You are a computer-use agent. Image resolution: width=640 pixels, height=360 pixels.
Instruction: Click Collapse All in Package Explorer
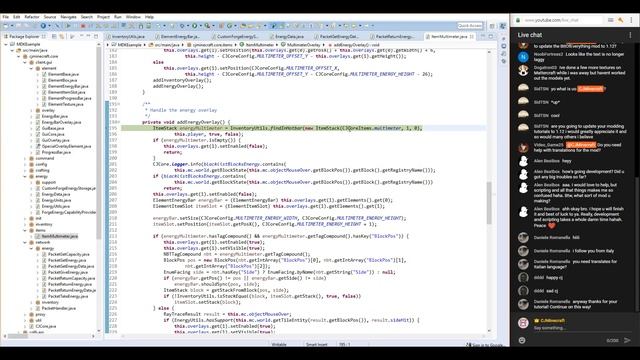(54, 37)
